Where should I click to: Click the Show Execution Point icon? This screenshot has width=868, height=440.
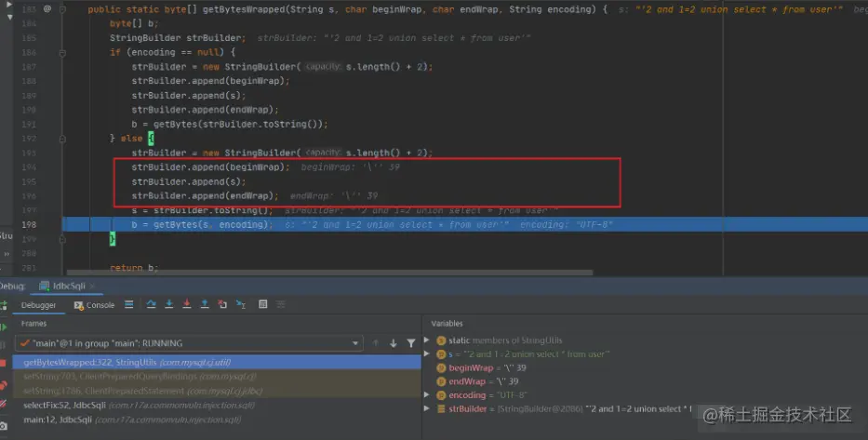[129, 304]
